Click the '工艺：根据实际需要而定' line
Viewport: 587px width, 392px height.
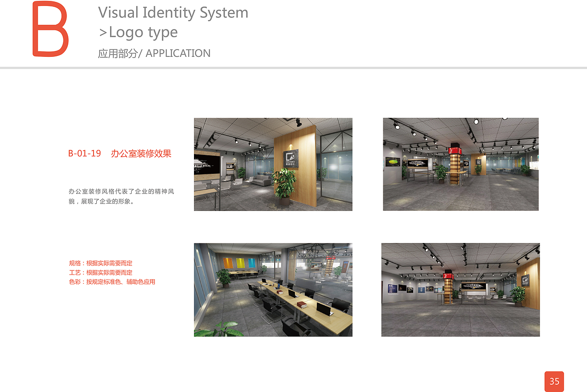coord(100,272)
